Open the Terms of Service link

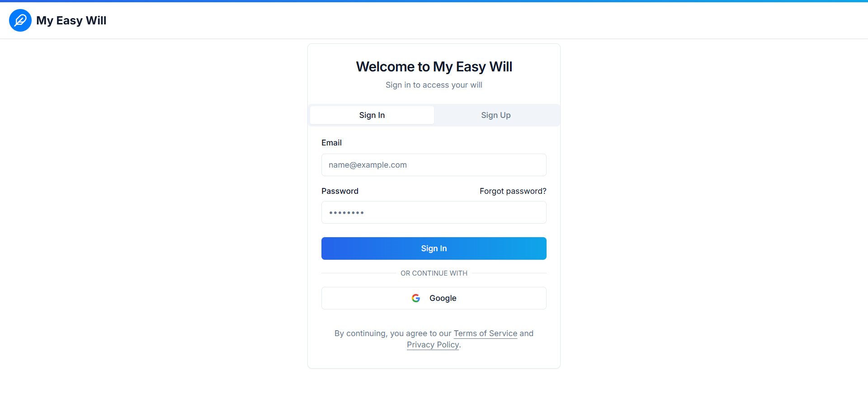(486, 333)
